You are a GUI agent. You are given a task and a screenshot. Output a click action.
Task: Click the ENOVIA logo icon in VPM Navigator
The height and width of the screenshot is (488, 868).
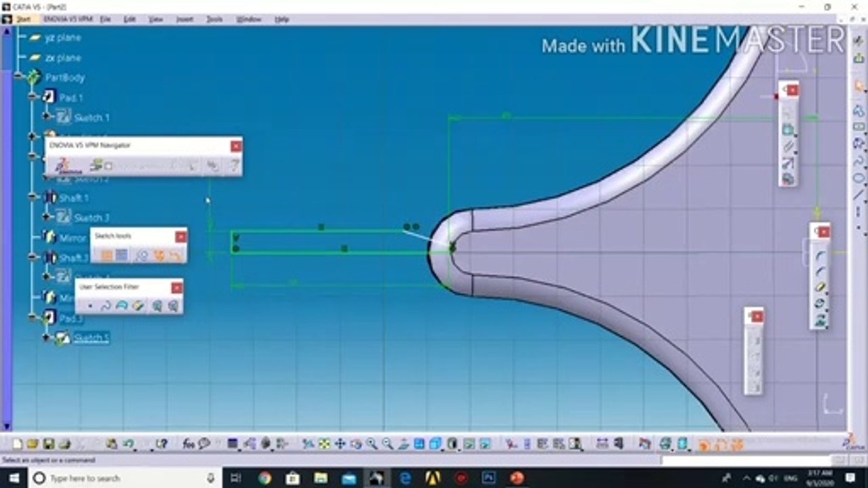[x=68, y=166]
